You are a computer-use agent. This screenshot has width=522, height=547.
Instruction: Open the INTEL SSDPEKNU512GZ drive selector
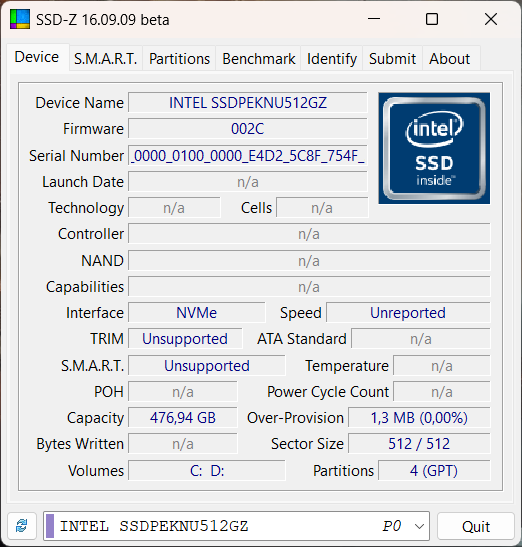pos(236,526)
